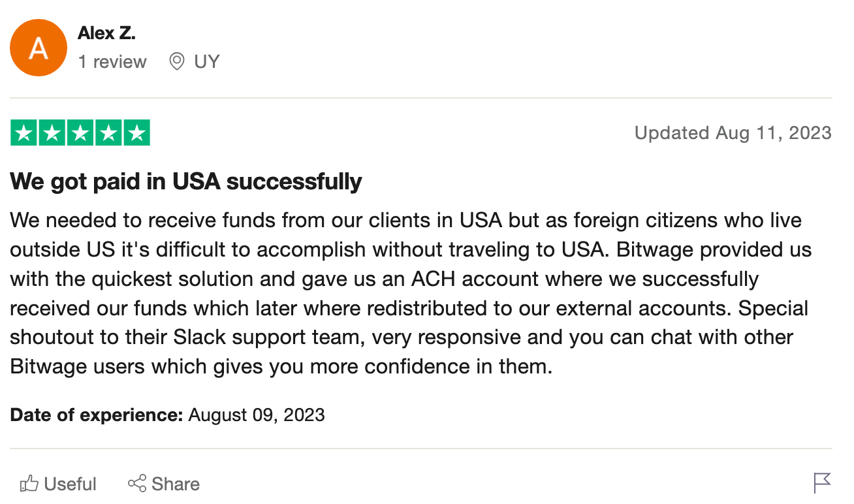
Task: Click the thumbs-up icon
Action: pyautogui.click(x=29, y=484)
